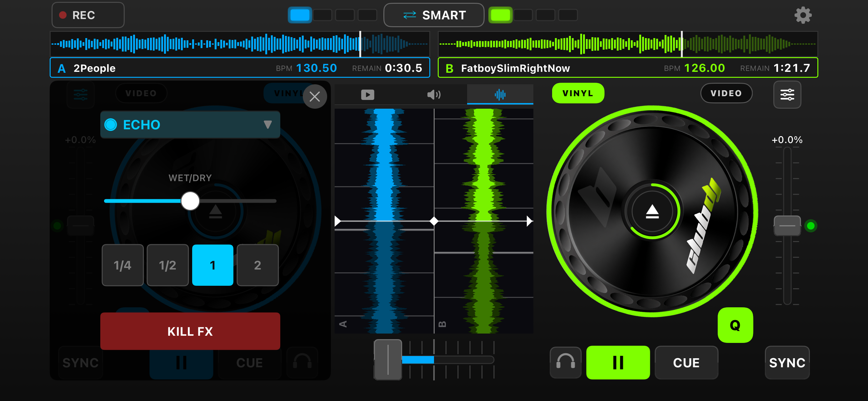Toggle VIDEO mode on deck B
Viewport: 868px width, 401px height.
726,93
